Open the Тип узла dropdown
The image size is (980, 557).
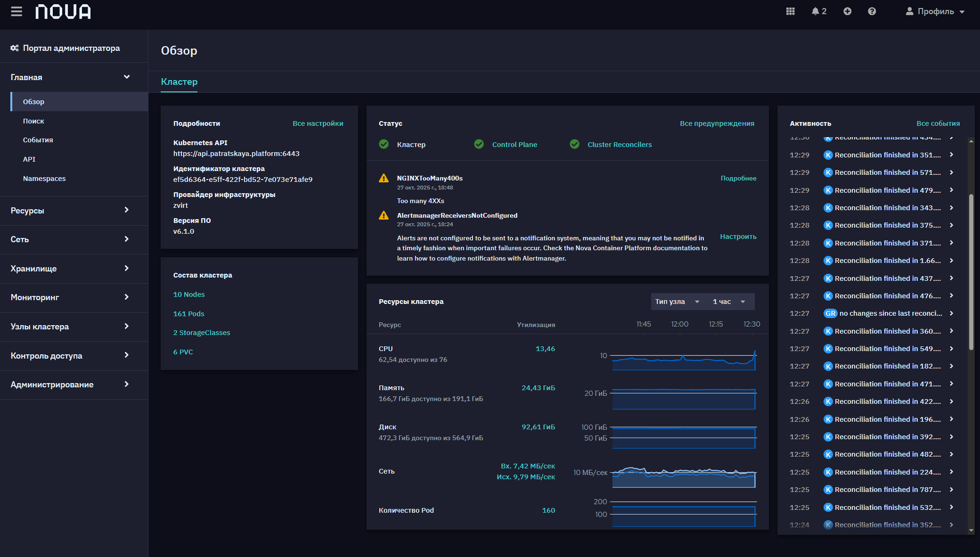677,302
